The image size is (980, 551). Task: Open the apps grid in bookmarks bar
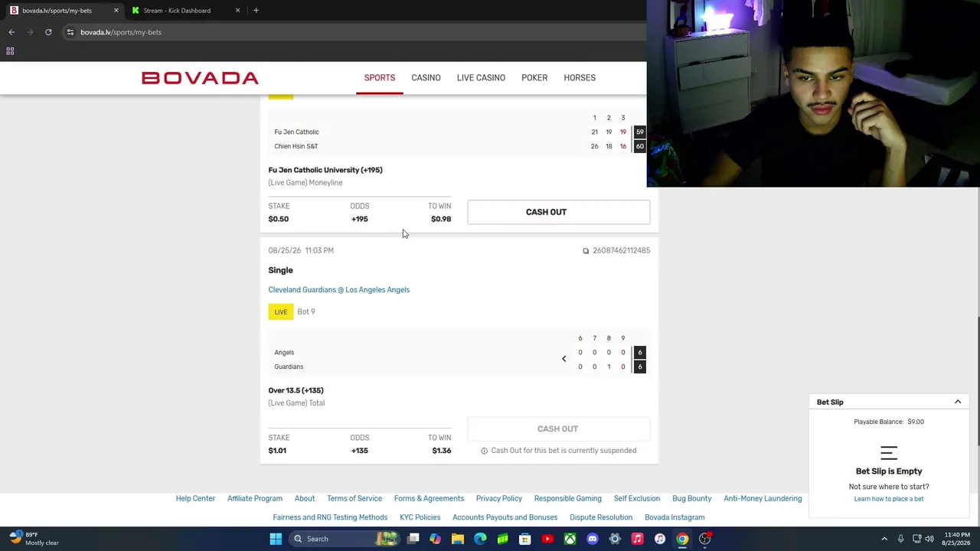[10, 51]
